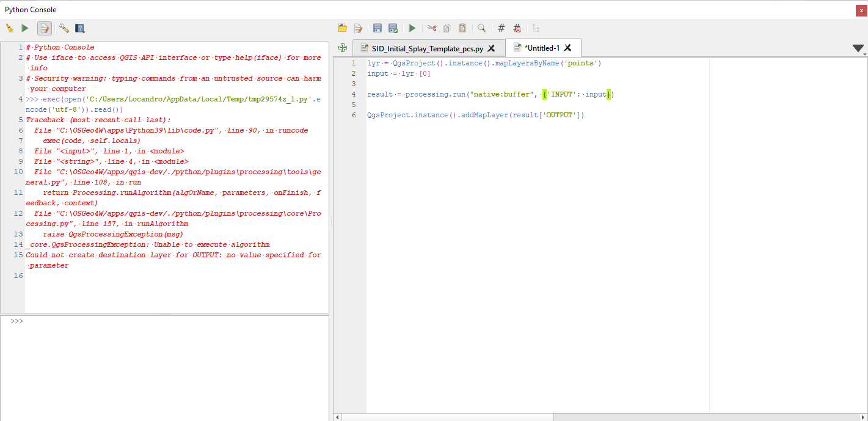Copy selected text icon

coord(447,28)
